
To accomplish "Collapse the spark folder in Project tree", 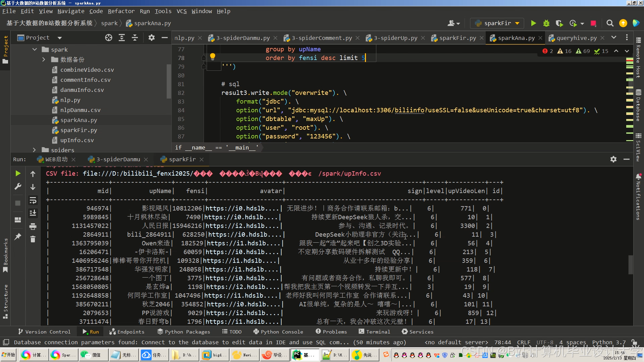I will click(x=35, y=49).
